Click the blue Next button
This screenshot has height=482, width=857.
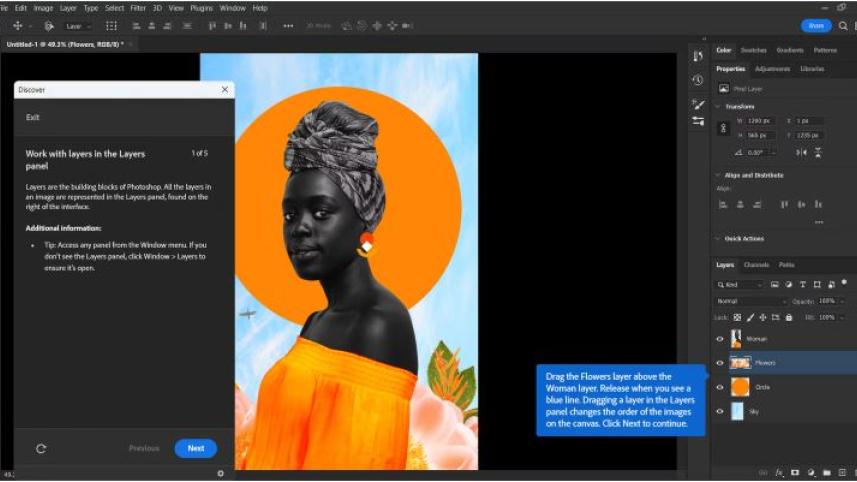click(x=195, y=448)
